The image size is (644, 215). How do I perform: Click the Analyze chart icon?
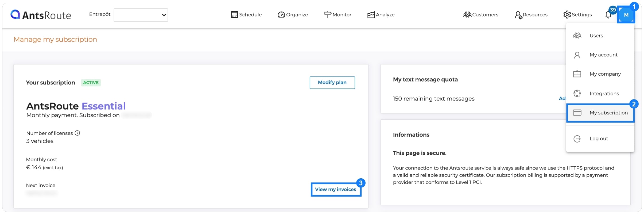[371, 15]
